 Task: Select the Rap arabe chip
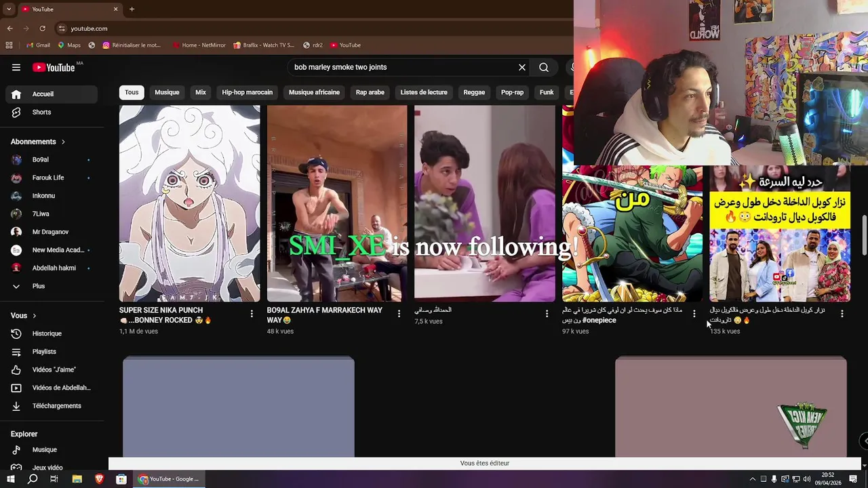click(370, 92)
